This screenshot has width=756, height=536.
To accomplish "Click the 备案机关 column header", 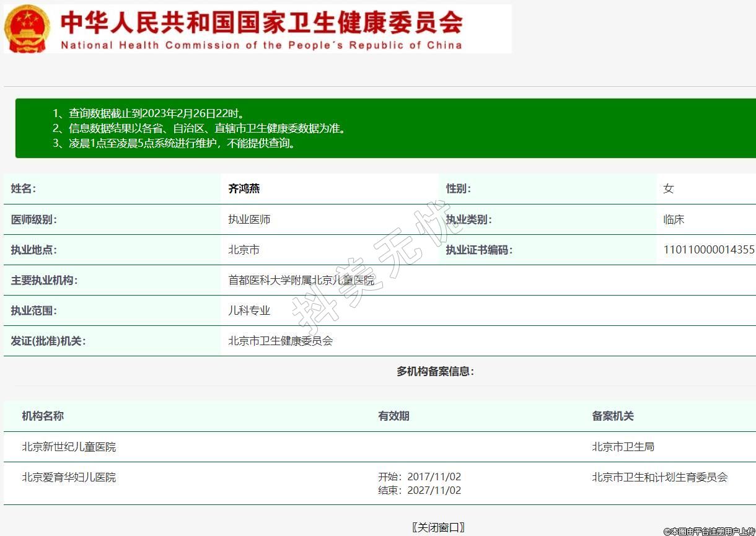I will (x=613, y=416).
